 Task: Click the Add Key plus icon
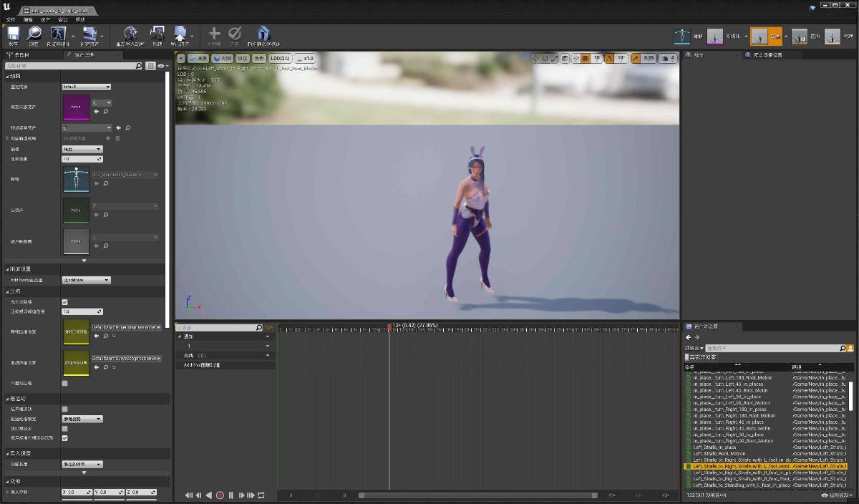pos(214,34)
